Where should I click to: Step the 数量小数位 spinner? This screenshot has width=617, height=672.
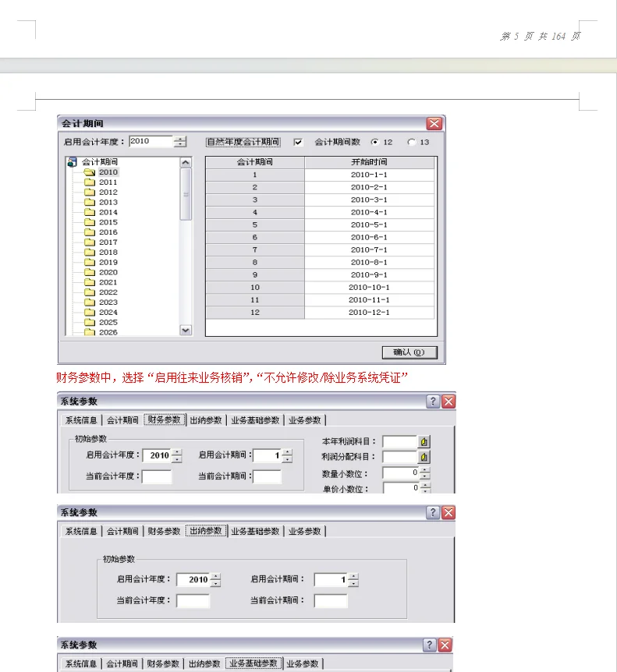(424, 472)
